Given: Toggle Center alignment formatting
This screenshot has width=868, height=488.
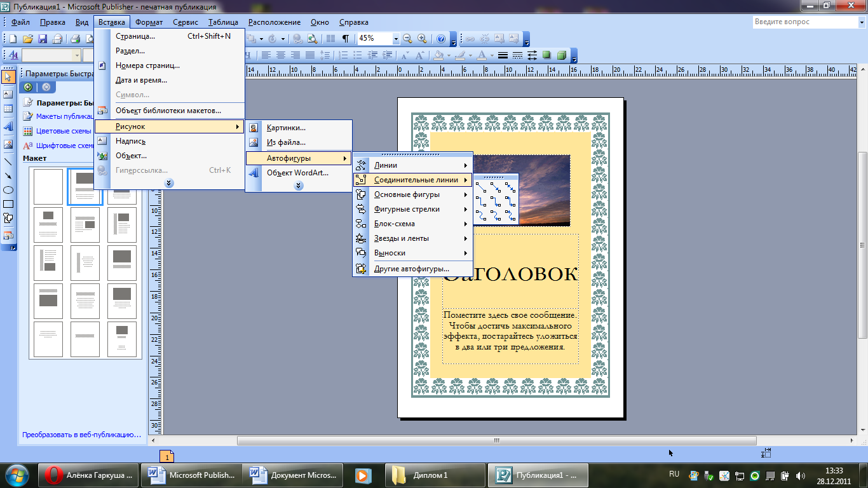Looking at the screenshot, I should [x=281, y=55].
